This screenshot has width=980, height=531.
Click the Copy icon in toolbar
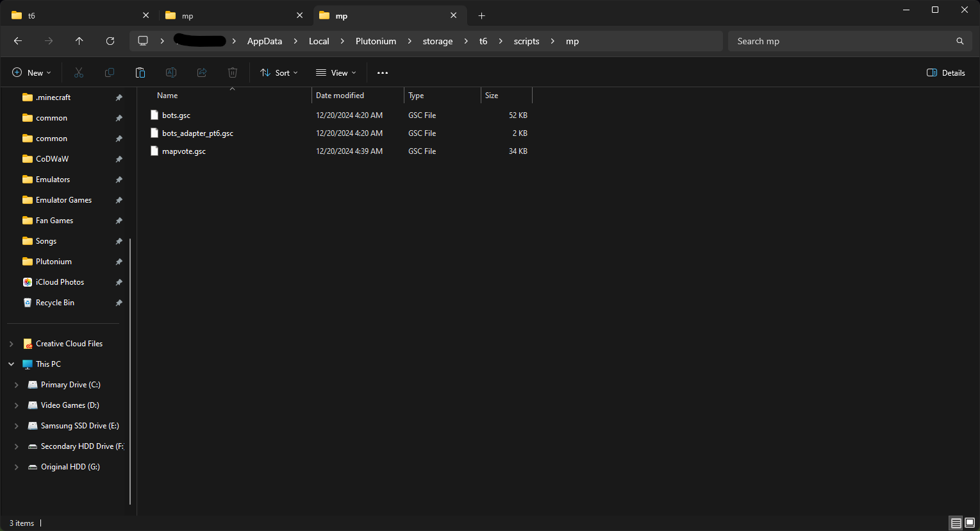pos(110,72)
